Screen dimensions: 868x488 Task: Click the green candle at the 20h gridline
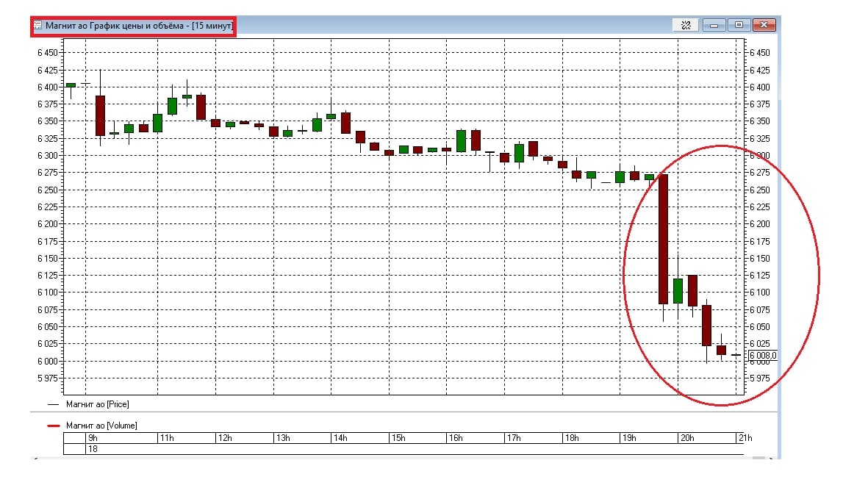pyautogui.click(x=678, y=291)
